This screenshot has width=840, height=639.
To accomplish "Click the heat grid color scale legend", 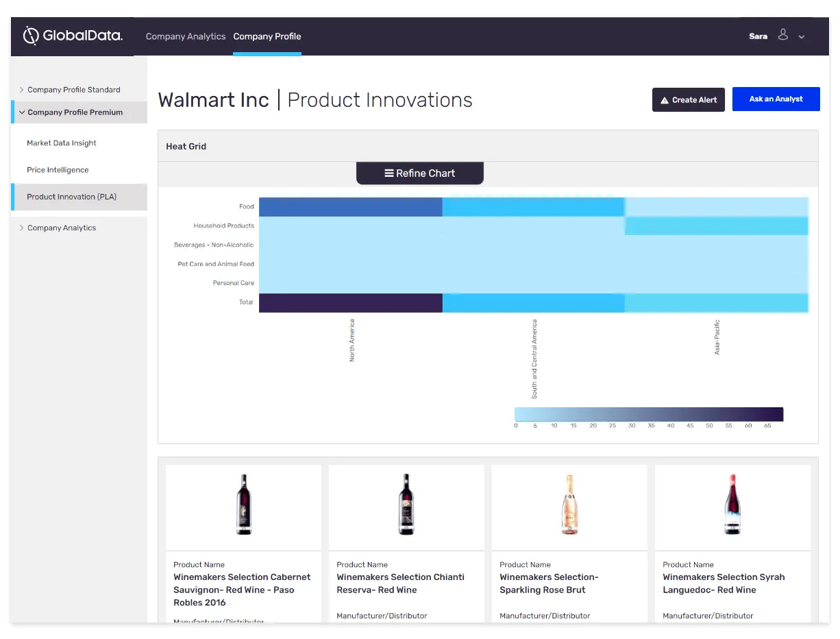I will (x=648, y=414).
